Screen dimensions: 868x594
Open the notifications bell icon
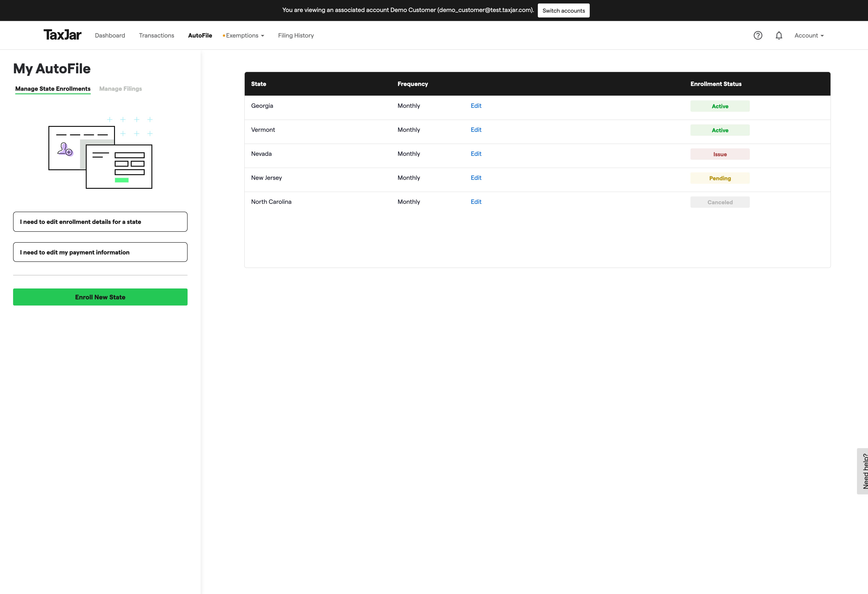point(779,36)
